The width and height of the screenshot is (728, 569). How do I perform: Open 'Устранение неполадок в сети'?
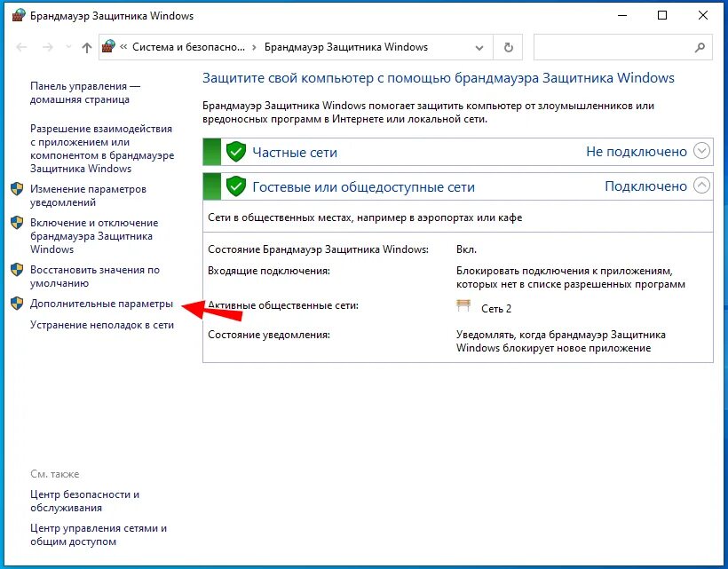pyautogui.click(x=102, y=325)
